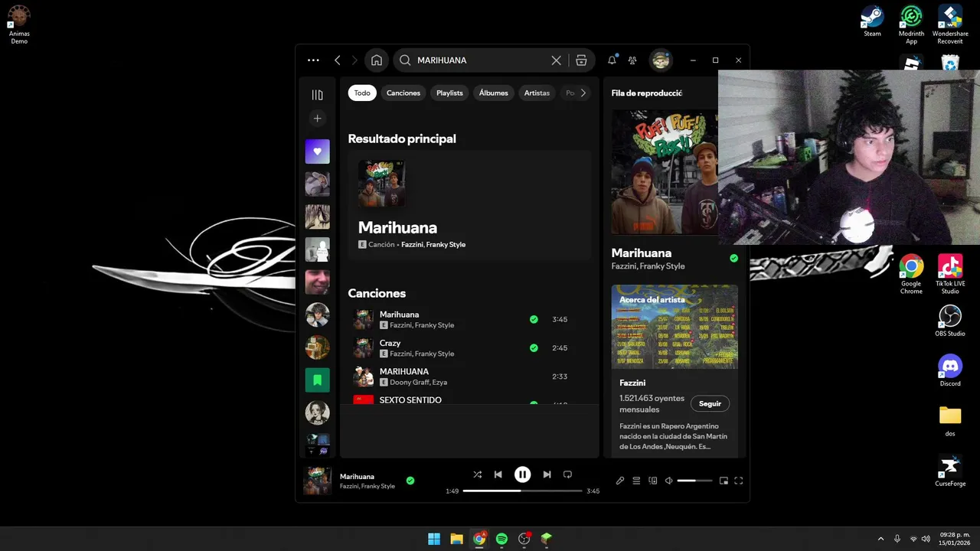The width and height of the screenshot is (980, 551).
Task: Skip to previous track
Action: click(498, 474)
